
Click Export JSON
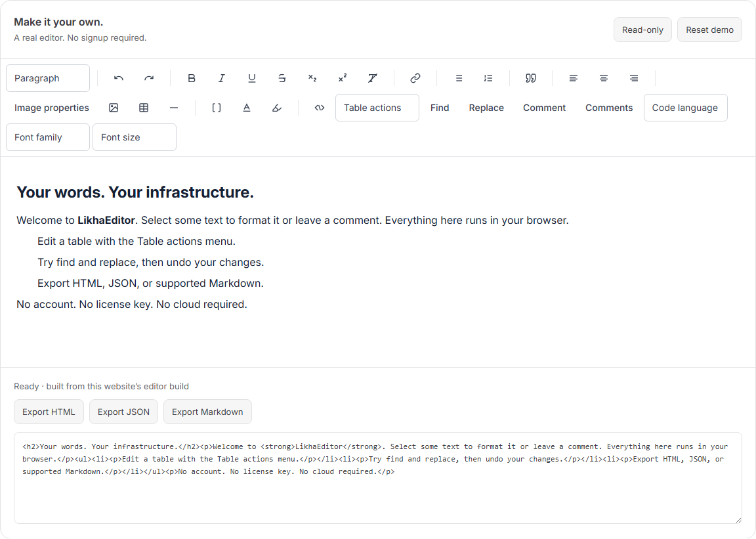click(x=123, y=412)
